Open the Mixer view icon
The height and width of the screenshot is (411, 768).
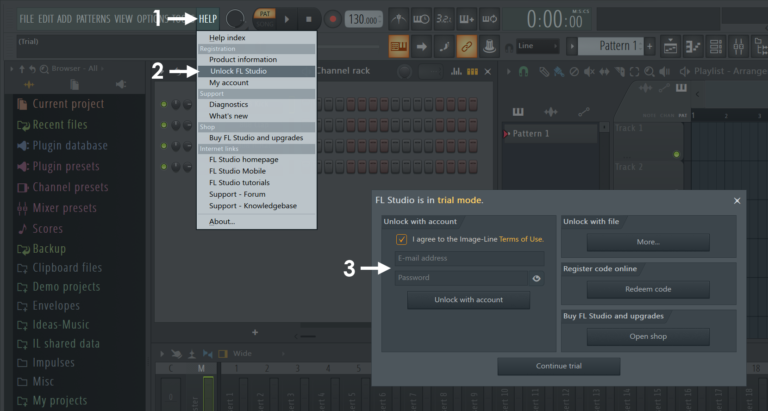point(739,47)
